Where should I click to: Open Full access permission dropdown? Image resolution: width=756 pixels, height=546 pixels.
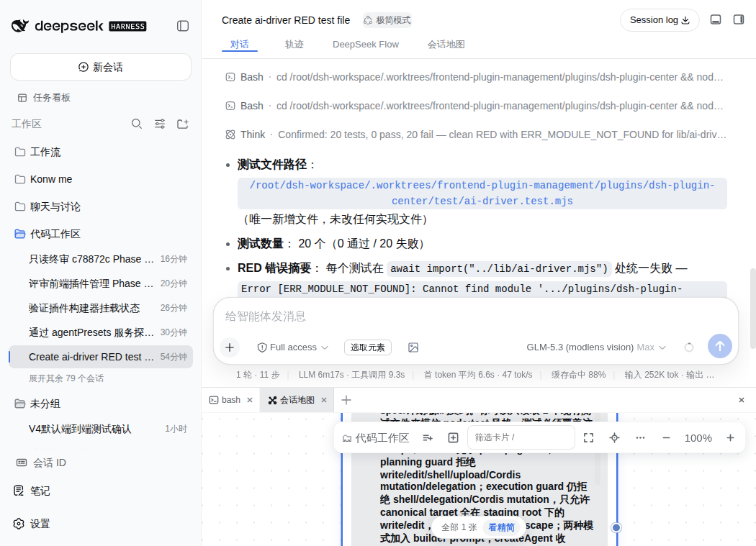pos(292,347)
